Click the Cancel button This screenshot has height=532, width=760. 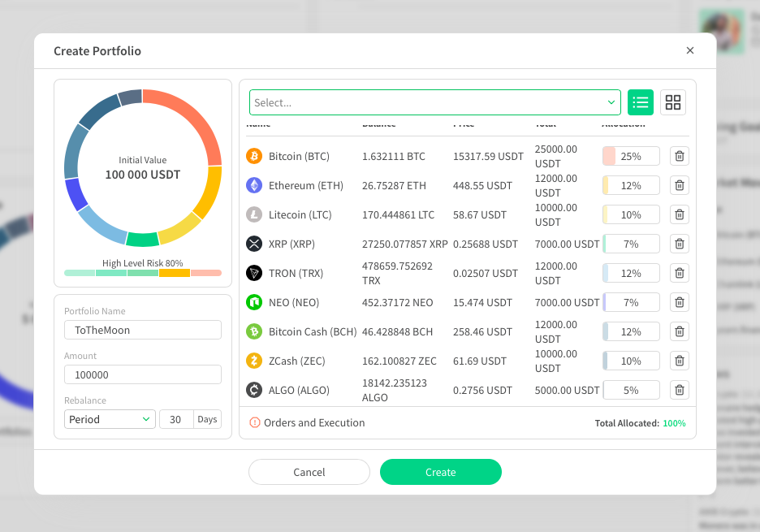309,472
